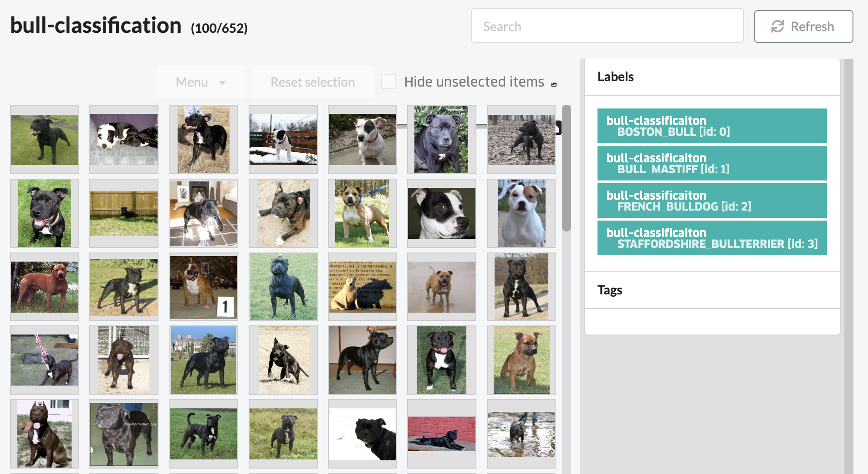This screenshot has width=868, height=474.
Task: Select black-and-white dog face close-up thumbnail
Action: [x=442, y=213]
